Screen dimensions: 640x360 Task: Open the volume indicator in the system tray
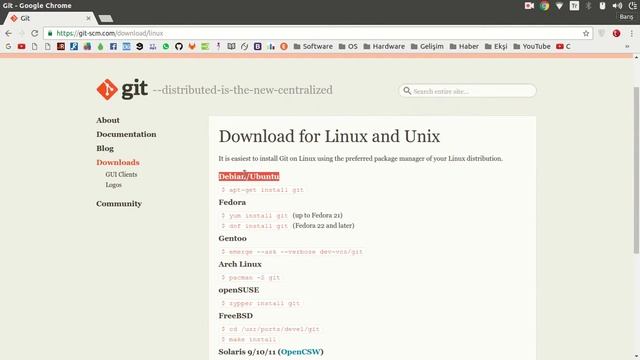617,6
